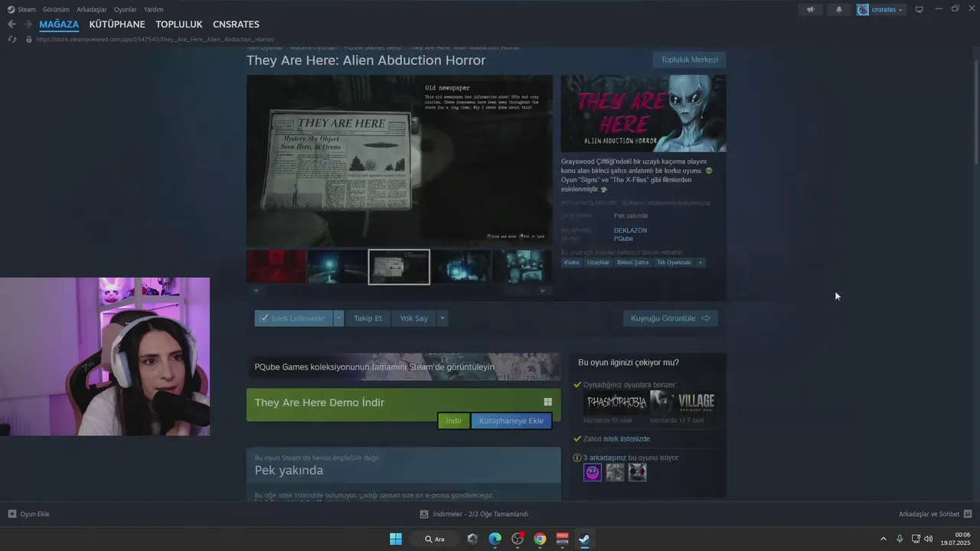Screen dimensions: 980x551
Task: Open the Yardım menu
Action: point(153,9)
